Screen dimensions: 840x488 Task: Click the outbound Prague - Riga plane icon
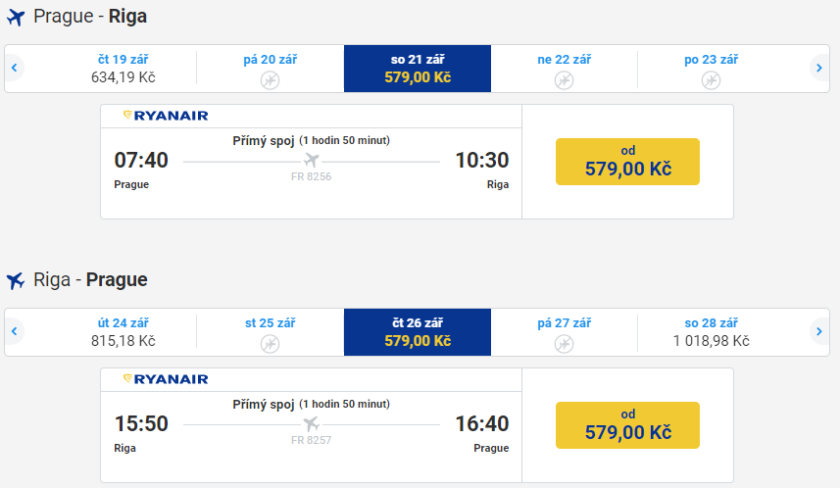(x=15, y=17)
